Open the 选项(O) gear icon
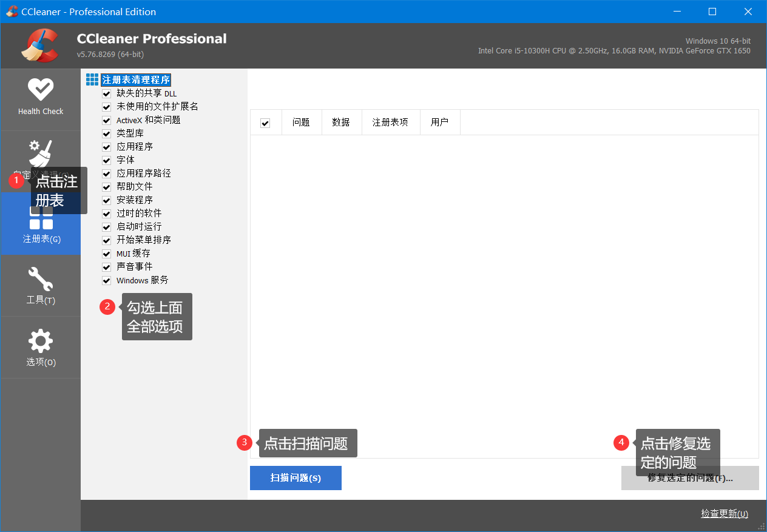Image resolution: width=767 pixels, height=532 pixels. (x=41, y=341)
